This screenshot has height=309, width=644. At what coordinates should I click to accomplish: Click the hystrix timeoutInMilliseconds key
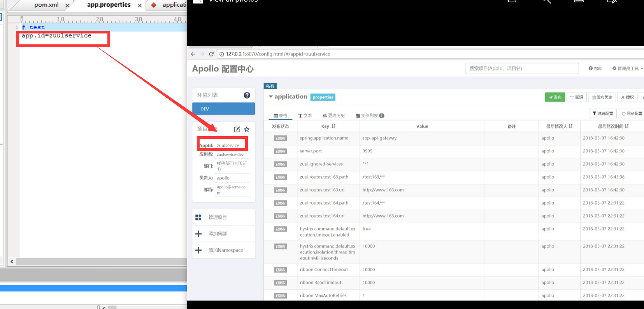328,252
